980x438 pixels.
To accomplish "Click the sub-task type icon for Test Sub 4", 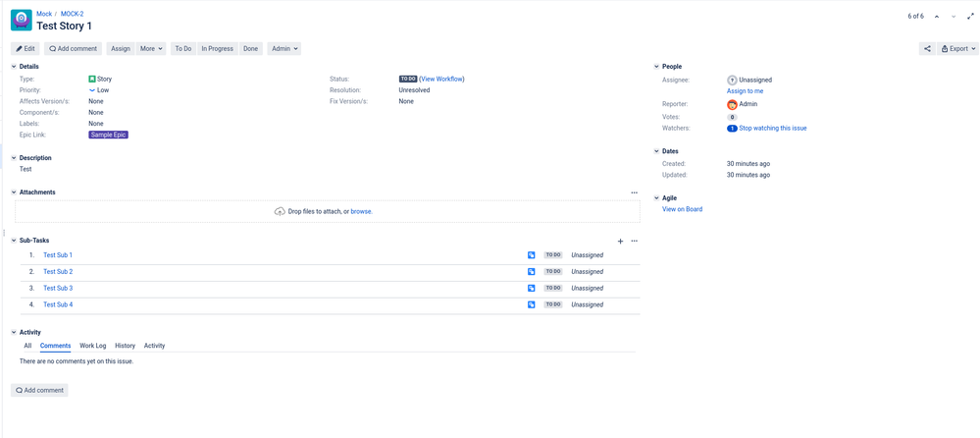I will click(x=532, y=304).
